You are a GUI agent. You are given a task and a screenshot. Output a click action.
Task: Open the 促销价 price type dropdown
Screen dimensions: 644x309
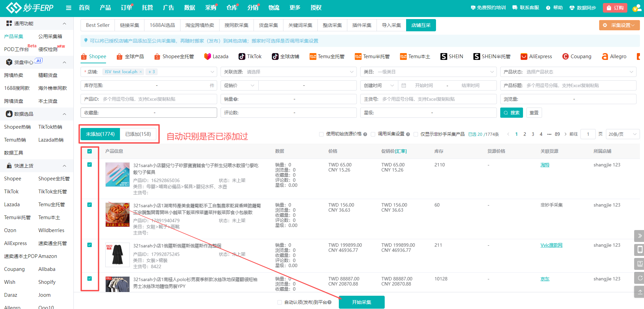click(239, 85)
